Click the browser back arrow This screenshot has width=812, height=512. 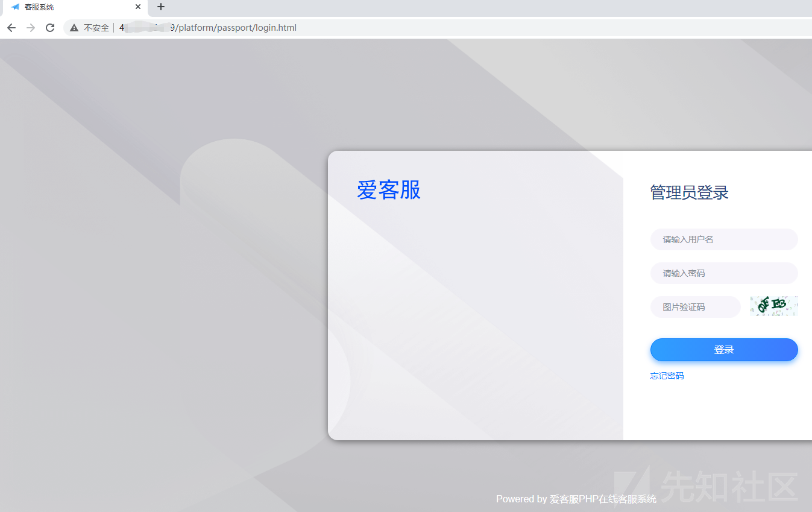[x=11, y=28]
